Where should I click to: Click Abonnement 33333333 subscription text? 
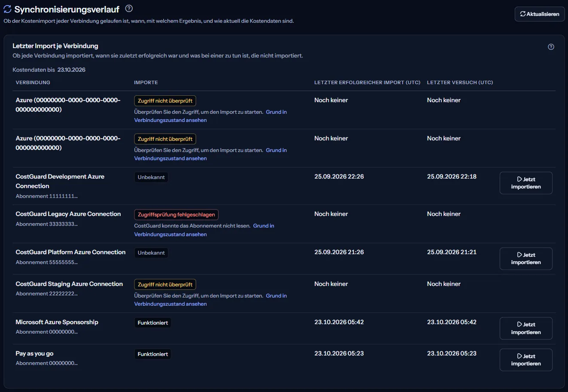click(47, 224)
